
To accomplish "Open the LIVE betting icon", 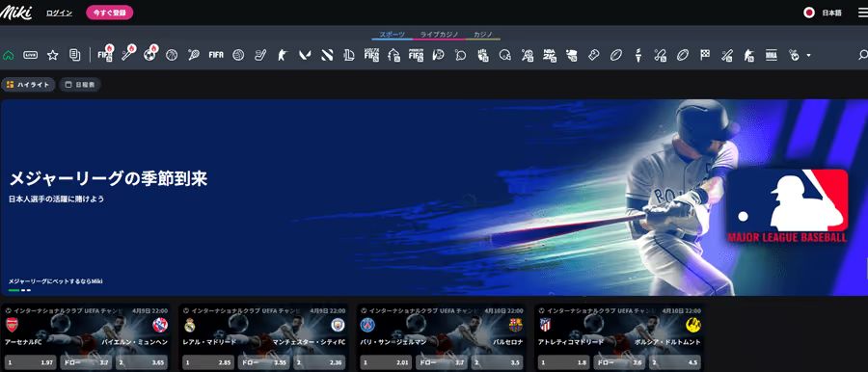I will pos(31,55).
